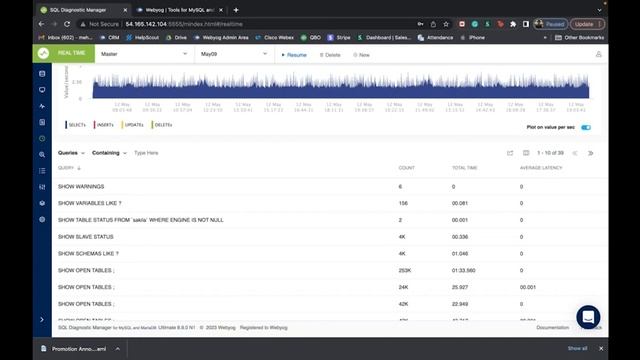Open the chat support bubble
This screenshot has height=360, width=640.
pos(588,317)
